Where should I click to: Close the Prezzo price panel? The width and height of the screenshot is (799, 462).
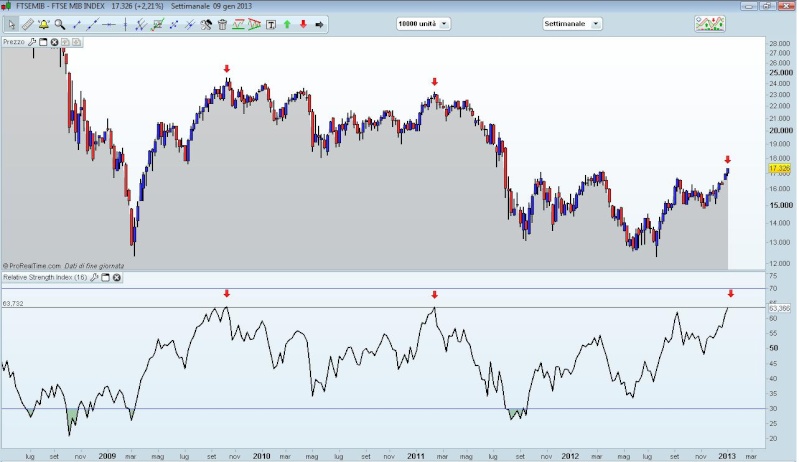coord(55,42)
